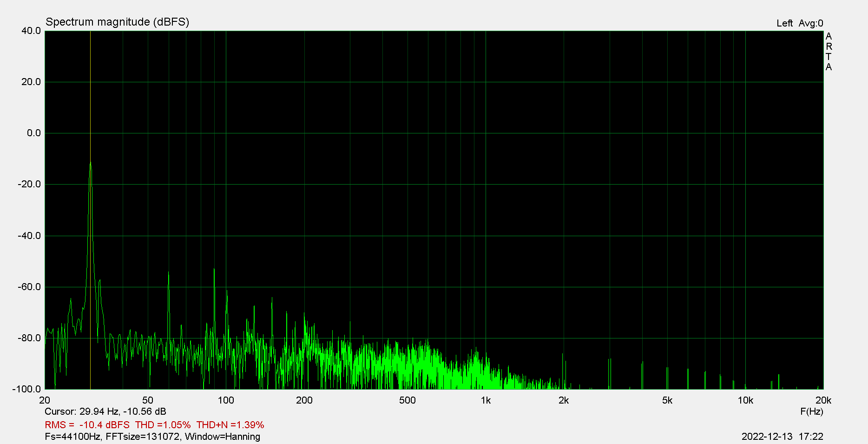The image size is (868, 444).
Task: Click the "-20.0" magnitude axis label
Action: pos(29,184)
